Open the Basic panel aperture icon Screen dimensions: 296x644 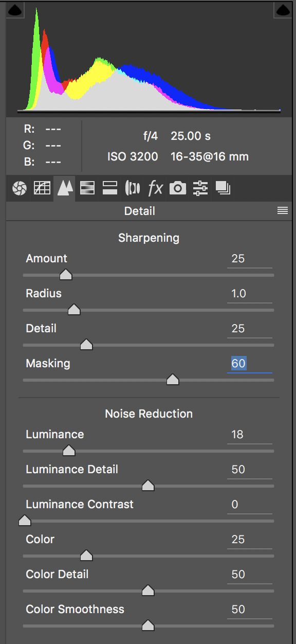(x=19, y=189)
